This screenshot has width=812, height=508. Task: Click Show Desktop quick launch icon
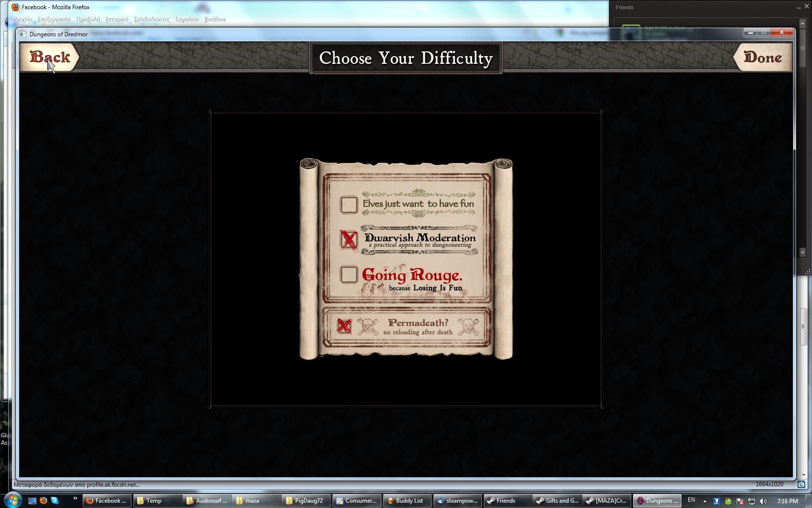click(32, 501)
